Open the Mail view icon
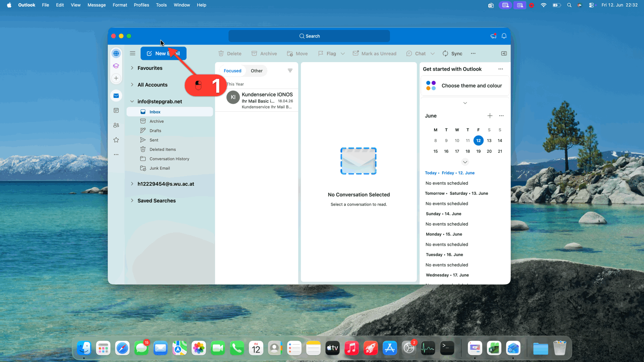644x362 pixels. coord(116,96)
